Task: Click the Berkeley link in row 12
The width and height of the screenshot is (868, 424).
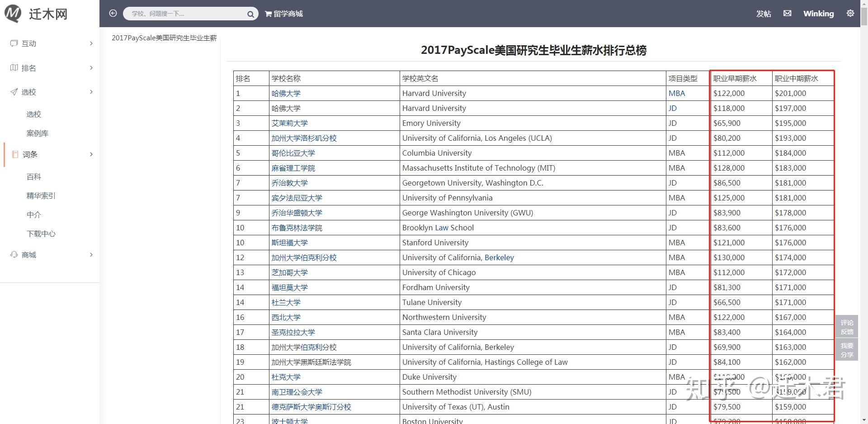Action: click(499, 258)
